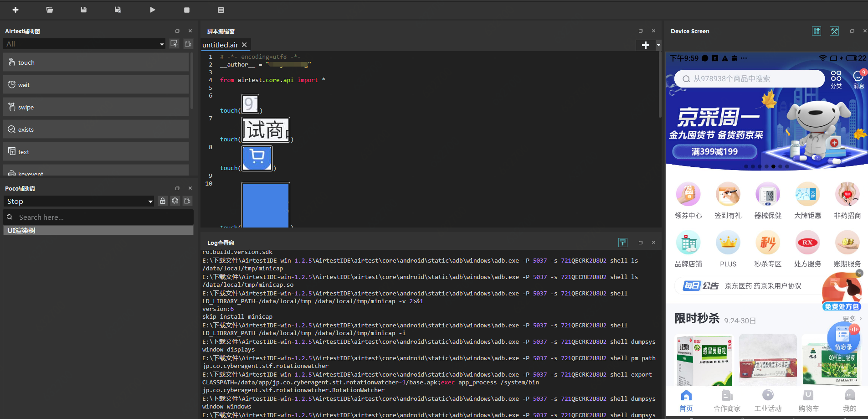
Task: Click the digit 9 touch image thumbnail
Action: tap(250, 104)
